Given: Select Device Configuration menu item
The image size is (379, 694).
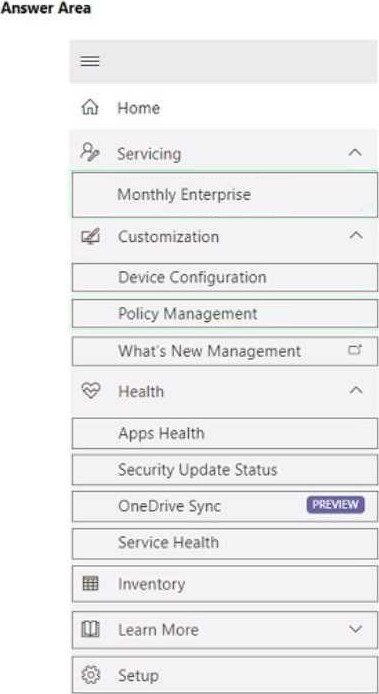Looking at the screenshot, I should pyautogui.click(x=225, y=278).
